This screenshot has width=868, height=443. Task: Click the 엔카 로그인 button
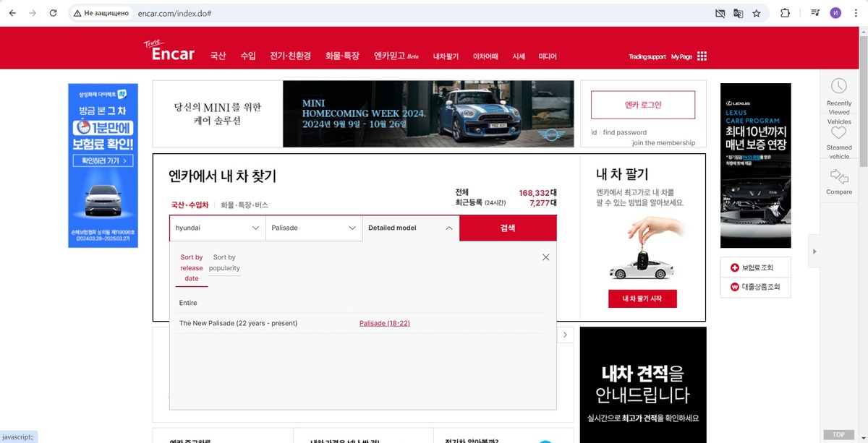point(643,105)
